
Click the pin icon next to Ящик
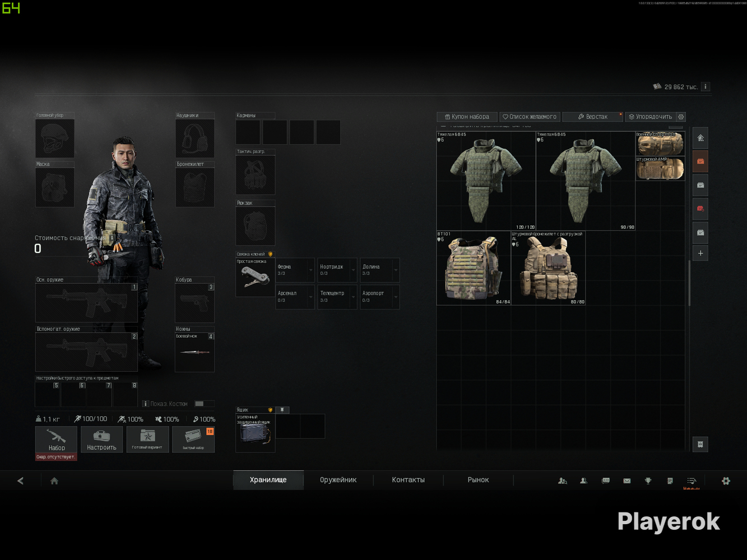(282, 410)
